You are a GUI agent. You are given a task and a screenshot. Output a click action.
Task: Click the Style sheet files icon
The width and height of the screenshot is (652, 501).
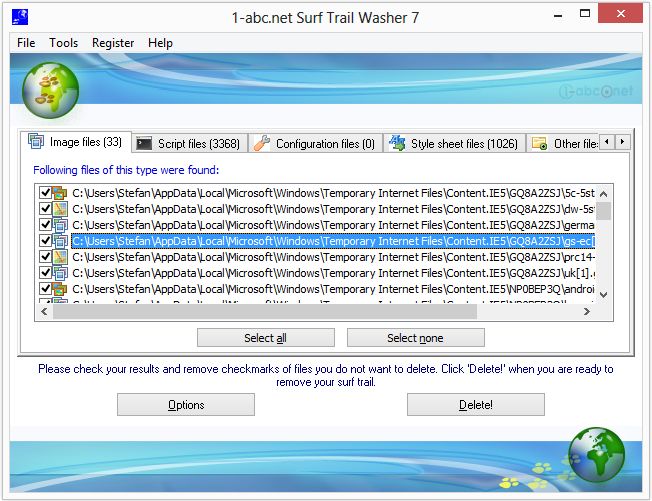(397, 143)
